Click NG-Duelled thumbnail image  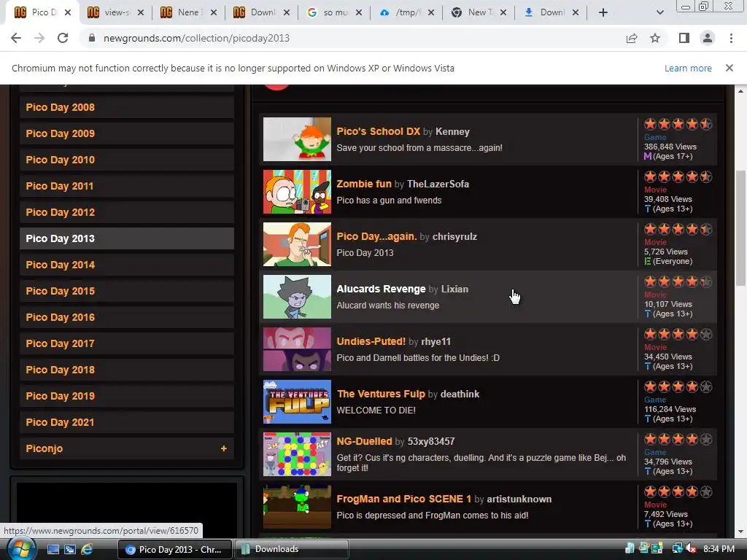pyautogui.click(x=297, y=454)
